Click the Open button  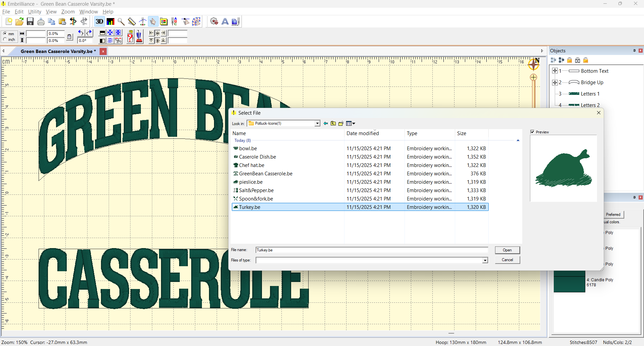tap(507, 250)
